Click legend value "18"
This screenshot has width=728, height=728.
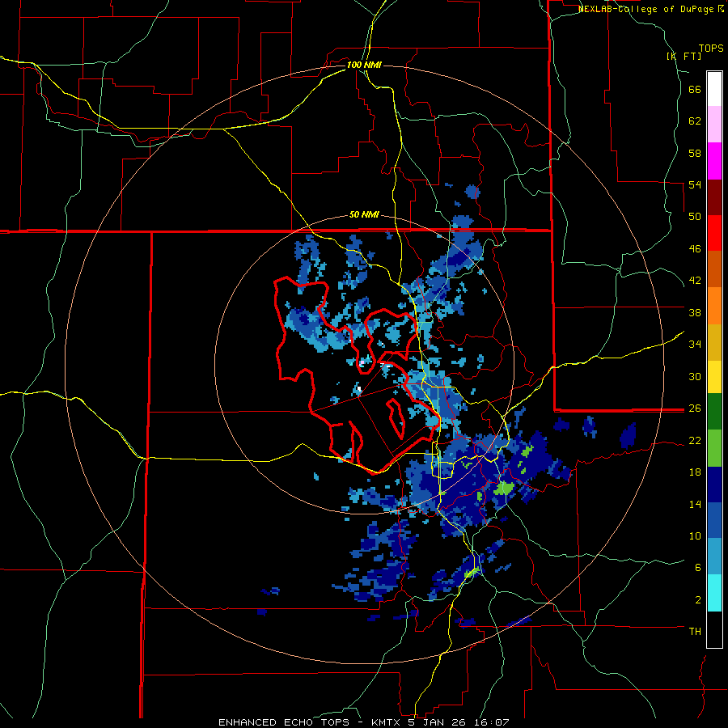pos(695,472)
